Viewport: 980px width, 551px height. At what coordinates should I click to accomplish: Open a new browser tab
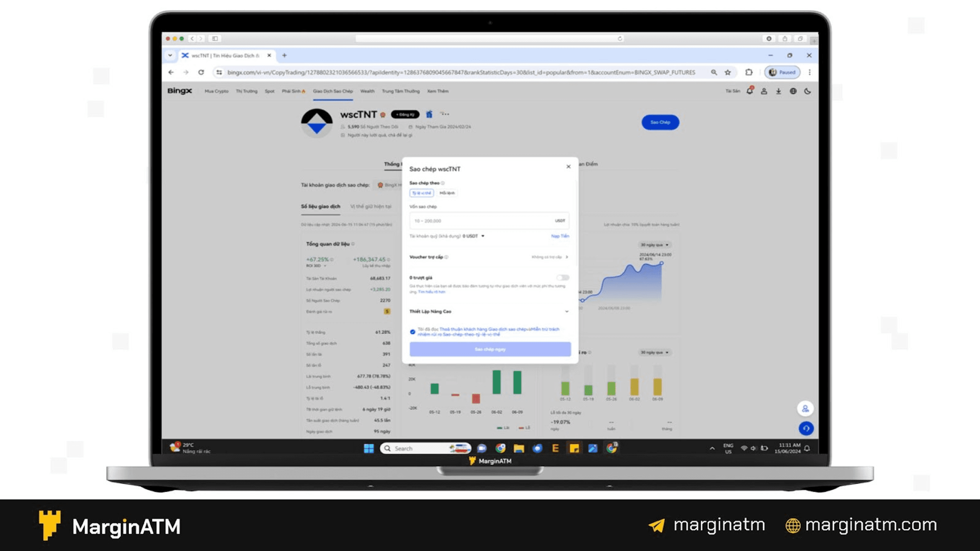[284, 55]
